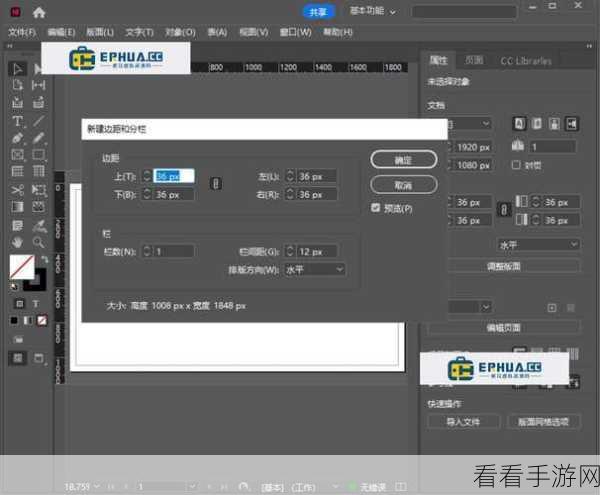Open the Type menu
This screenshot has width=600, height=495.
pyautogui.click(x=140, y=32)
